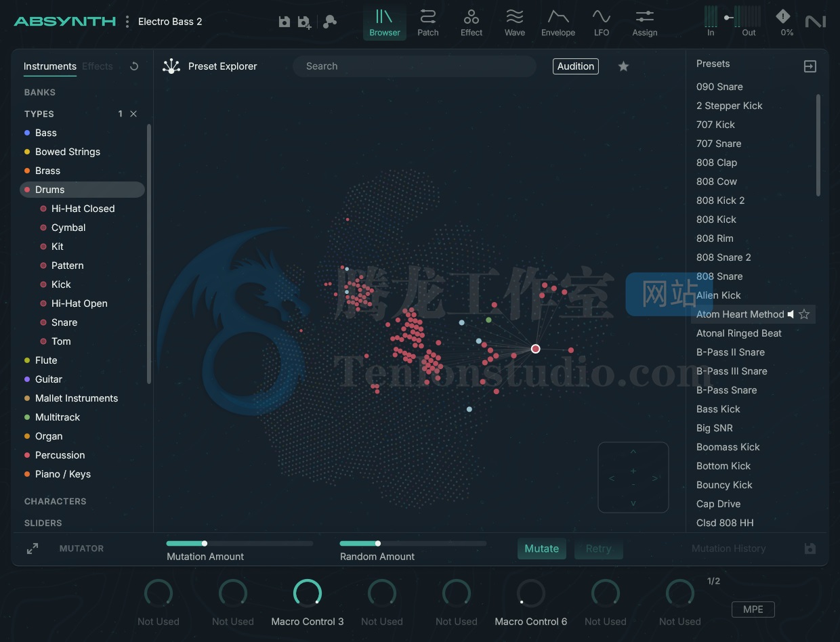This screenshot has width=840, height=642.
Task: Toggle the favorites star filter
Action: pyautogui.click(x=623, y=66)
